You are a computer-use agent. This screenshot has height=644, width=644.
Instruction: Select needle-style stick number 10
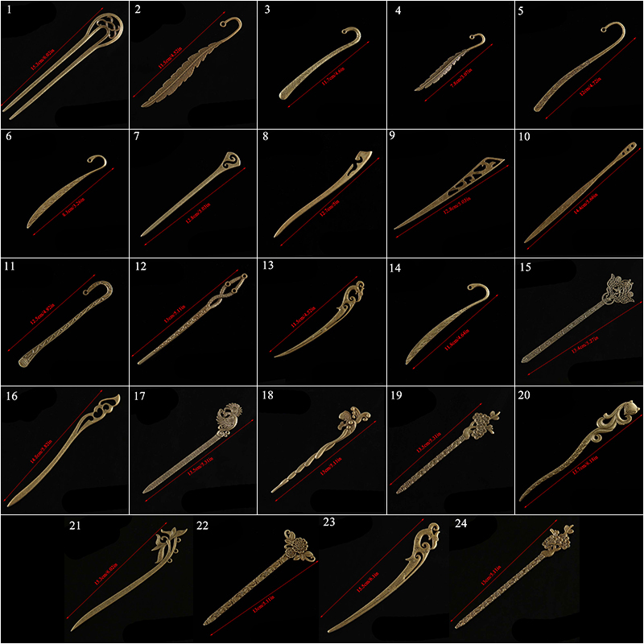pyautogui.click(x=579, y=193)
